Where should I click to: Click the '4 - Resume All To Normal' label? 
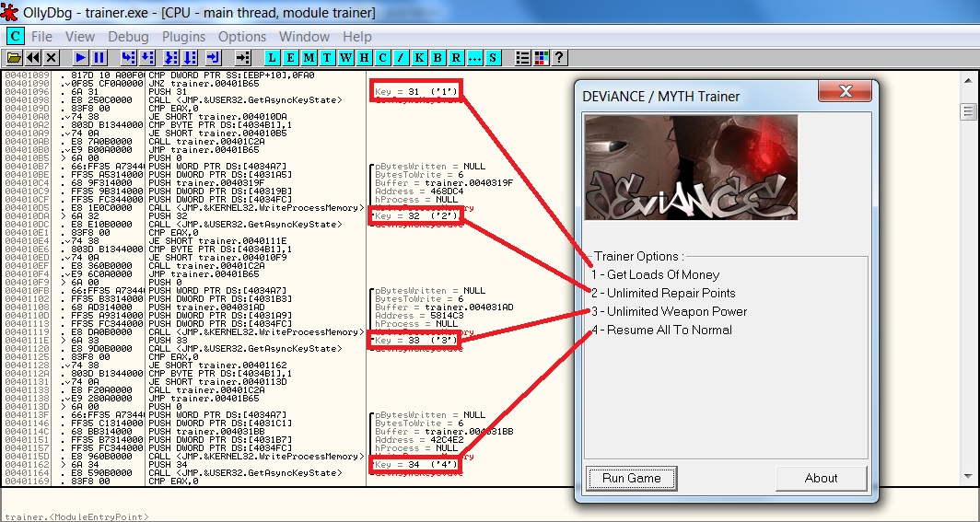[662, 330]
